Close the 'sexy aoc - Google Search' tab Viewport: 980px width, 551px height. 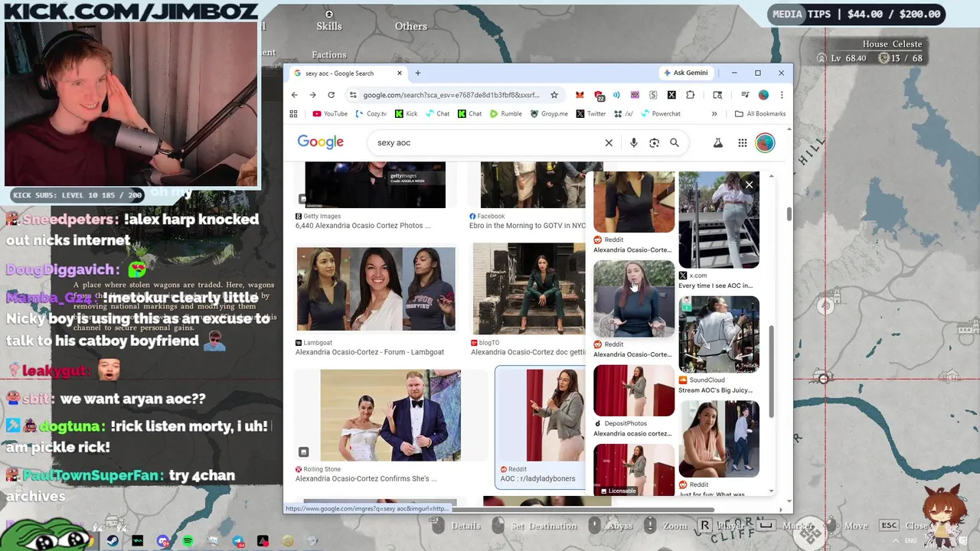coord(399,73)
